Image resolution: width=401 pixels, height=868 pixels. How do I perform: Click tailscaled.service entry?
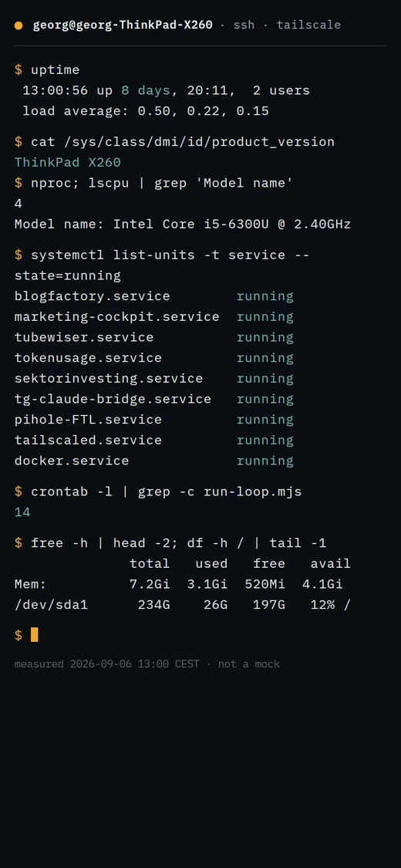click(x=88, y=440)
